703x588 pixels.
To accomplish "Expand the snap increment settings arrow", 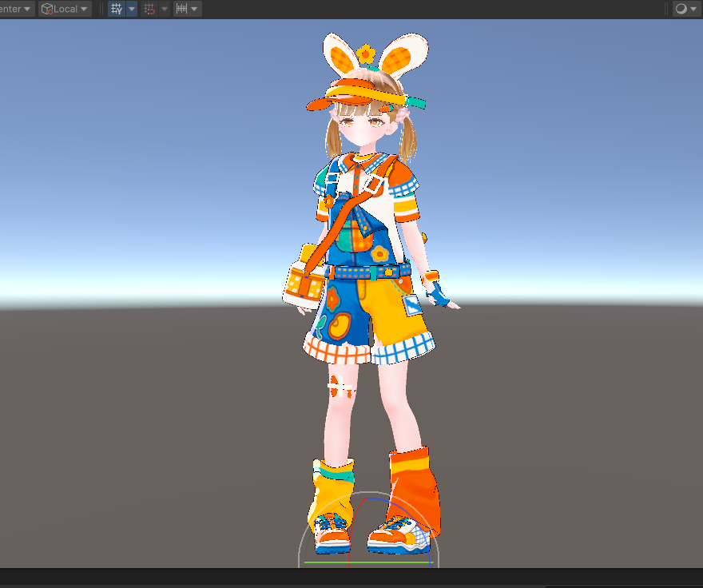I will (196, 9).
